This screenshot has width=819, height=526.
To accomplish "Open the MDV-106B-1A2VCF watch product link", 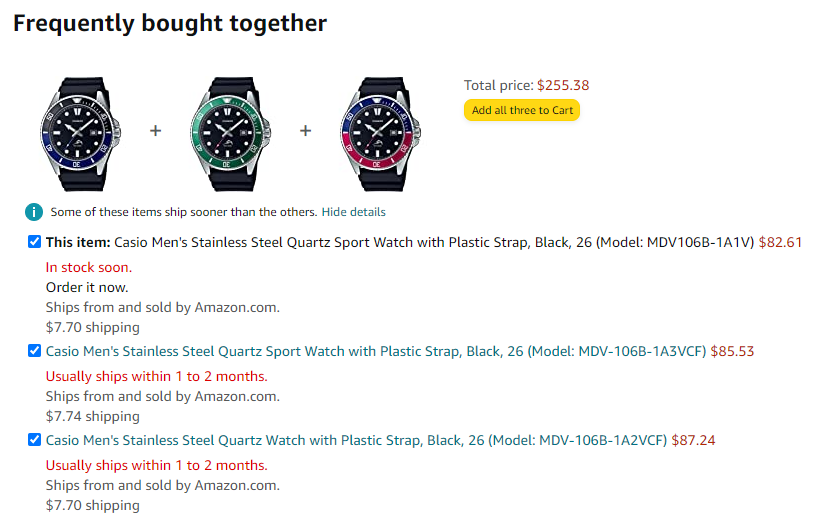I will 357,440.
